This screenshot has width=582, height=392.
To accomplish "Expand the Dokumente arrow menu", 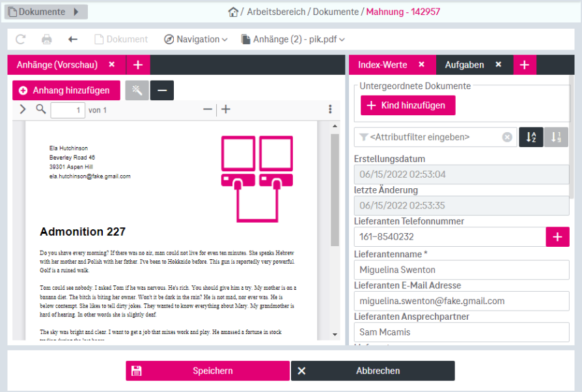I will (76, 12).
